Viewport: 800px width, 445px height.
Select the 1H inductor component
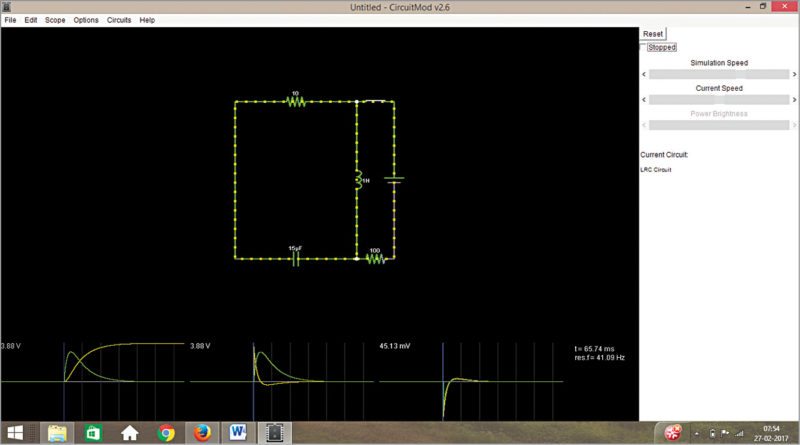coord(357,181)
